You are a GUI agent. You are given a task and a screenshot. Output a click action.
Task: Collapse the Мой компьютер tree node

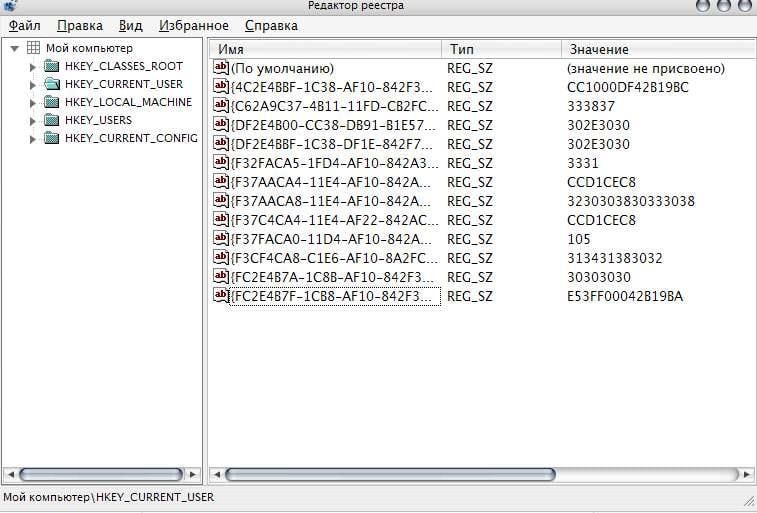point(14,48)
